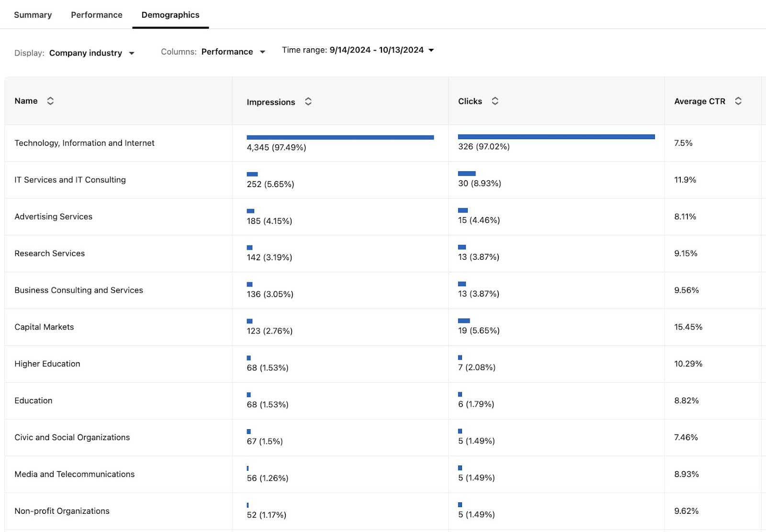
Task: Click the Average CTR column header
Action: [700, 101]
